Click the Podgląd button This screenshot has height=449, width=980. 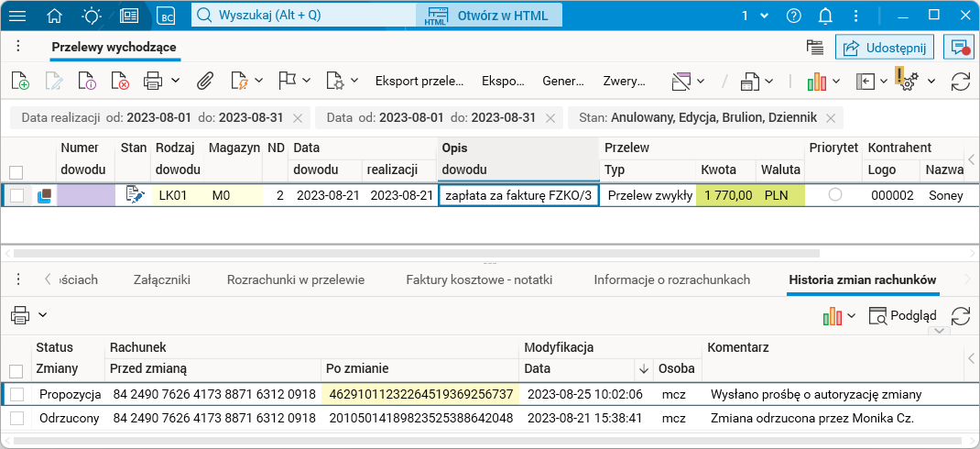901,316
